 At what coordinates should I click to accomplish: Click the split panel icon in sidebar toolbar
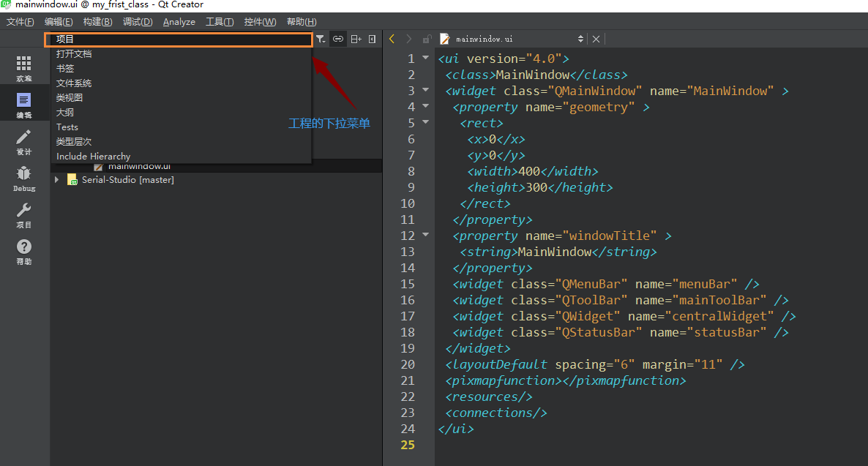click(356, 39)
